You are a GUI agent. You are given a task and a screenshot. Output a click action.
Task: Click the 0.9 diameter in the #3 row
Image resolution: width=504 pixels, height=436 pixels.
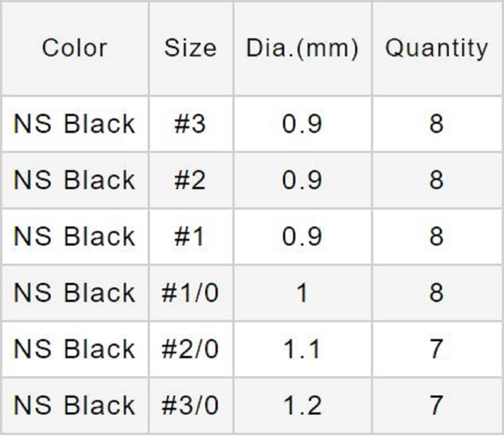[302, 124]
